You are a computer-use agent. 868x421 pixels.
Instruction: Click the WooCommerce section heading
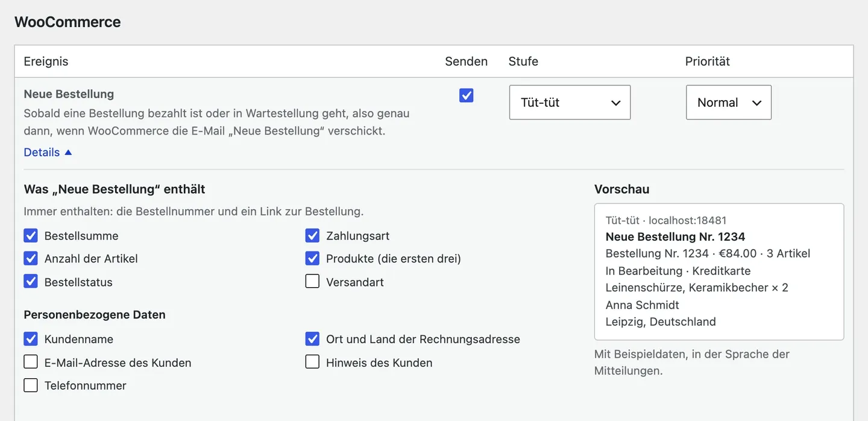pos(68,22)
